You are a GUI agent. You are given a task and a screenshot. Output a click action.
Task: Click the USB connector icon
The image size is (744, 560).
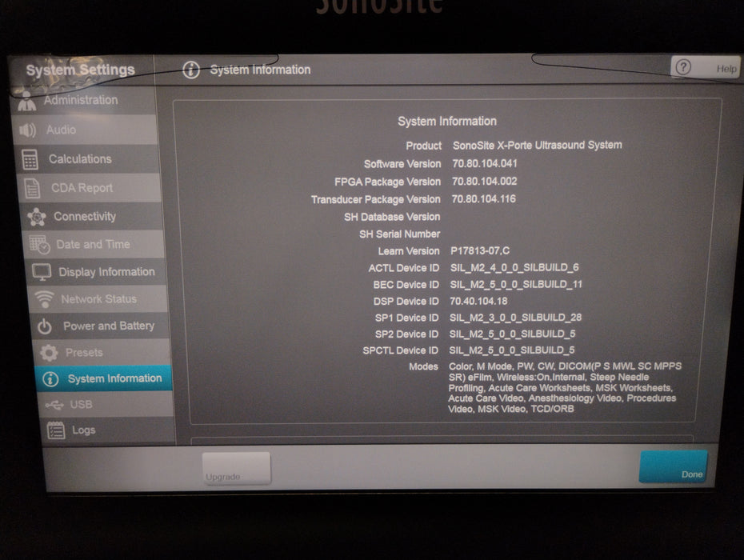click(54, 405)
